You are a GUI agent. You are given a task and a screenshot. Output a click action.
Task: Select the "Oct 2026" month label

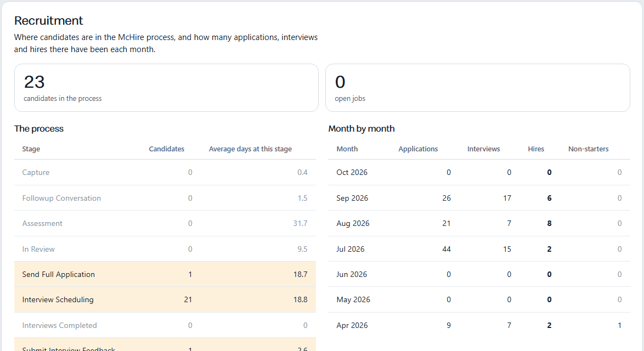coord(352,172)
